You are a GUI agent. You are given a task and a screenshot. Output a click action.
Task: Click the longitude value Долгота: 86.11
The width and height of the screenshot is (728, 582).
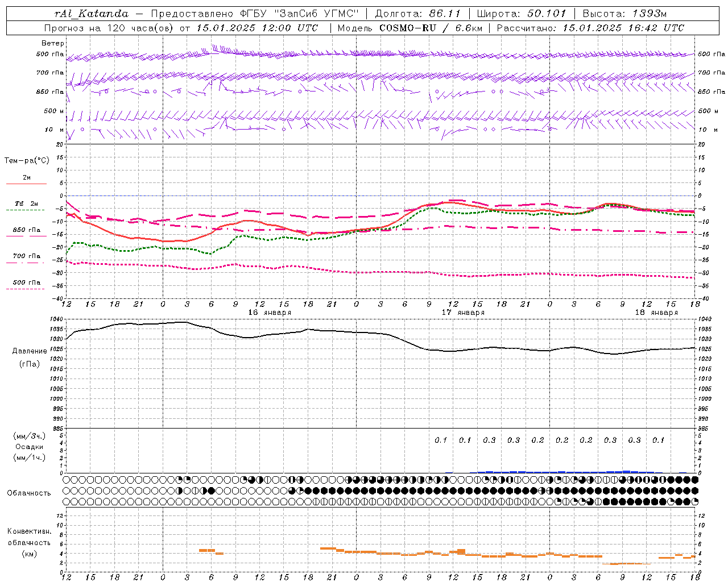point(418,14)
